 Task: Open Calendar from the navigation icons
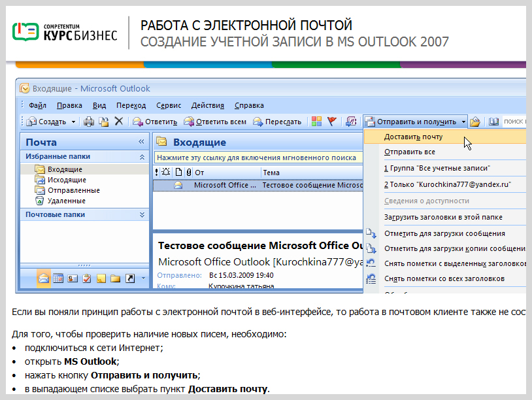58,278
